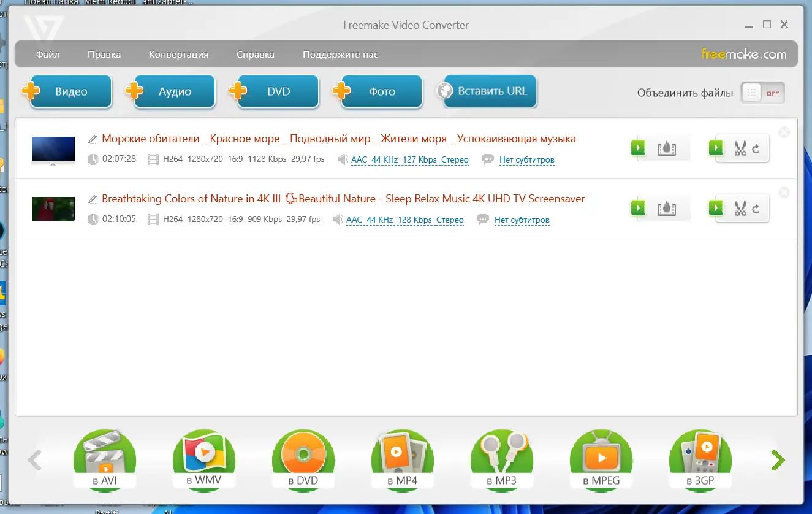Screen dimensions: 812x514
Task: Choose the в WMV conversion format
Action: coord(204,460)
